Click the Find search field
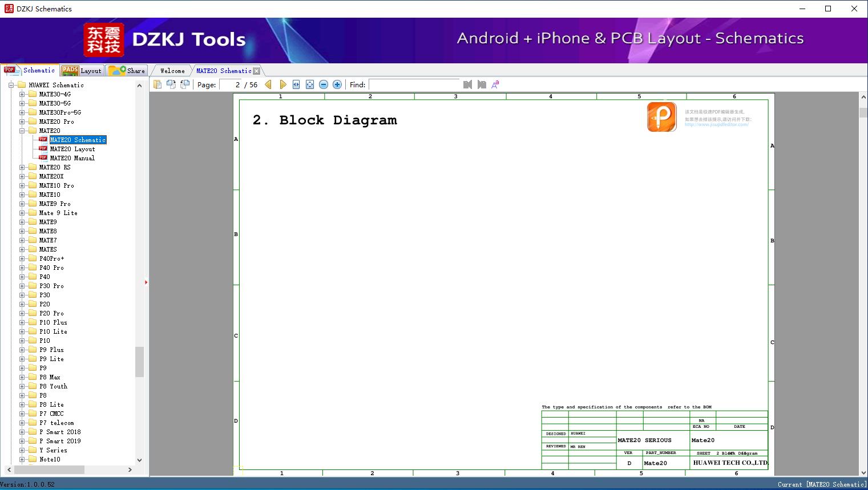Image resolution: width=868 pixels, height=490 pixels. [414, 84]
